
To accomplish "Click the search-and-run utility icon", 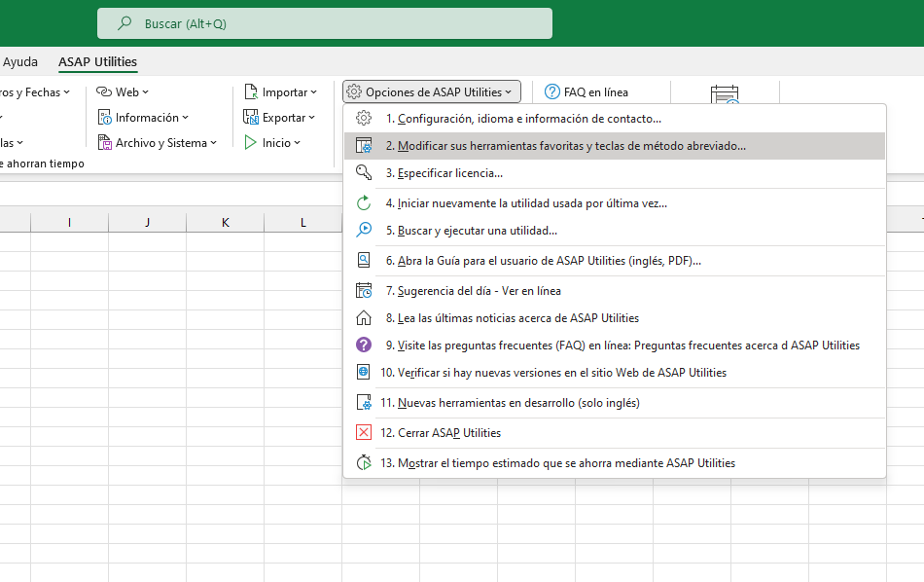I will [364, 230].
